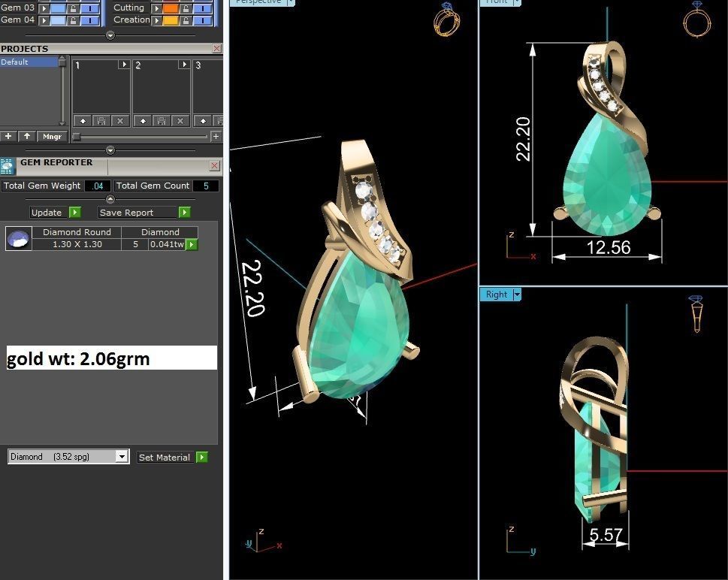The width and height of the screenshot is (728, 580).
Task: Click the 1.30 X 1.30 size cell
Action: [x=77, y=244]
